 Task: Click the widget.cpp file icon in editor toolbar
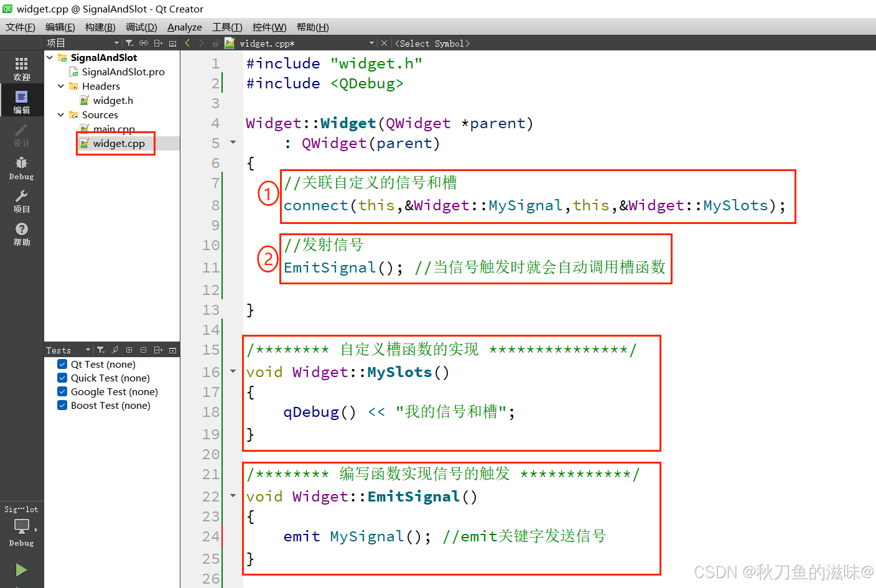(x=230, y=43)
